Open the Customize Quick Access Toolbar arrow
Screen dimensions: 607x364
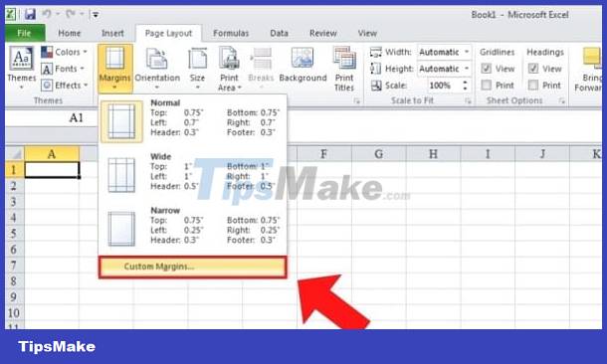[96, 15]
